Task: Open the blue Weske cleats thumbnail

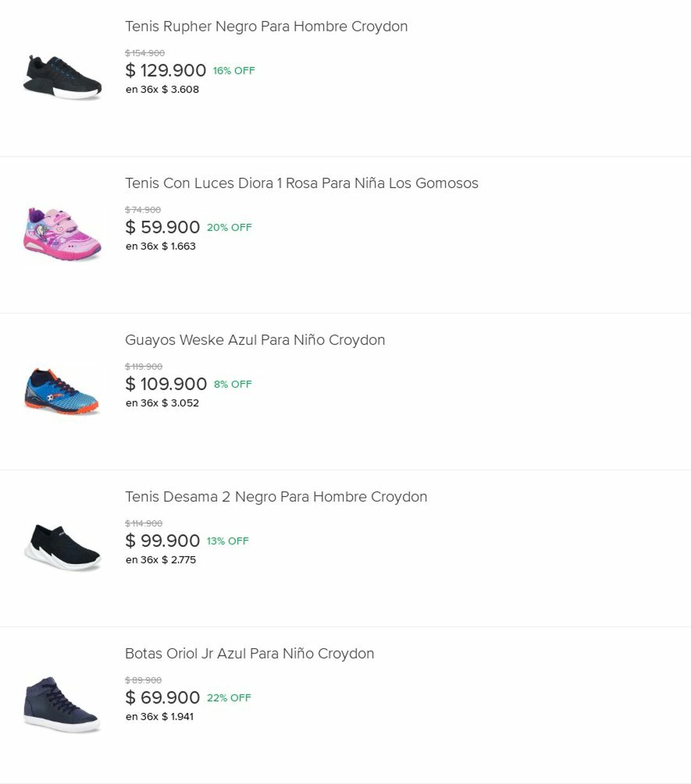Action: [x=62, y=391]
